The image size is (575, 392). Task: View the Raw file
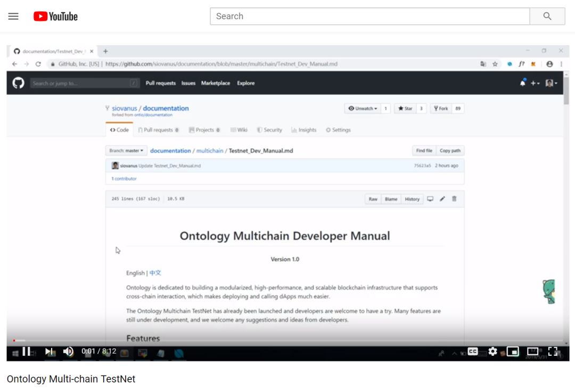click(x=373, y=199)
